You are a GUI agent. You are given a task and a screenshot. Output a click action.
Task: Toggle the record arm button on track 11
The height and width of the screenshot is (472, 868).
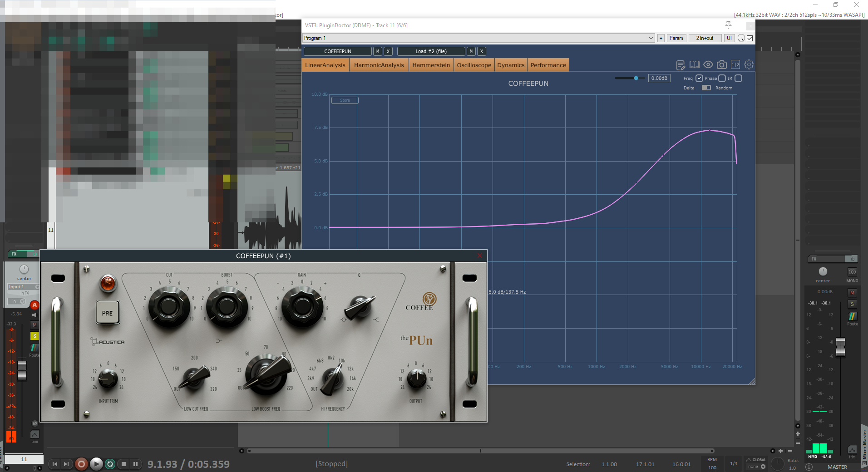35,305
